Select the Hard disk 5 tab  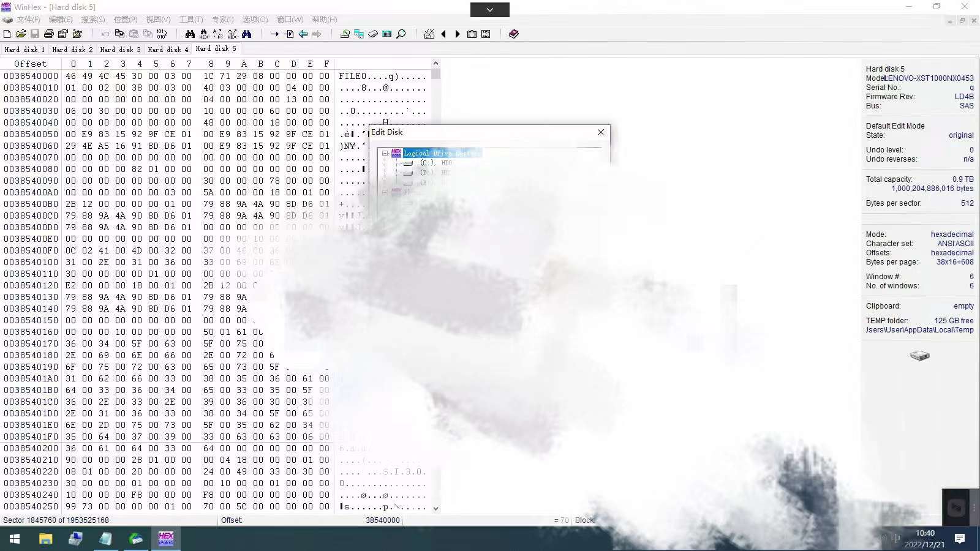[x=216, y=49]
